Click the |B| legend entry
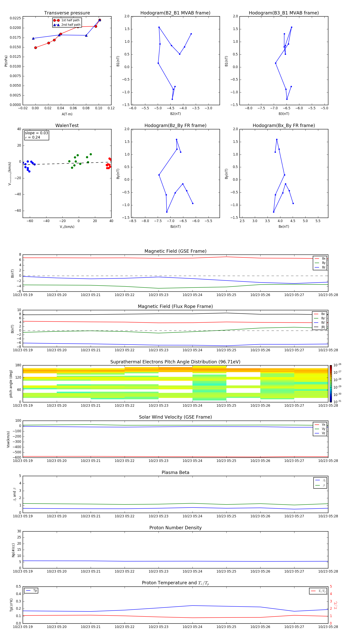The width and height of the screenshot is (351, 644). pos(320,327)
